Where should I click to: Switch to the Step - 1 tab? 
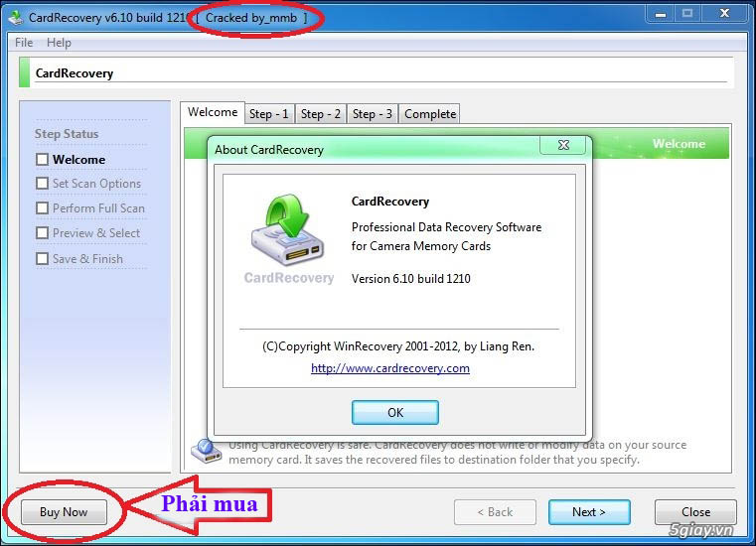(269, 114)
